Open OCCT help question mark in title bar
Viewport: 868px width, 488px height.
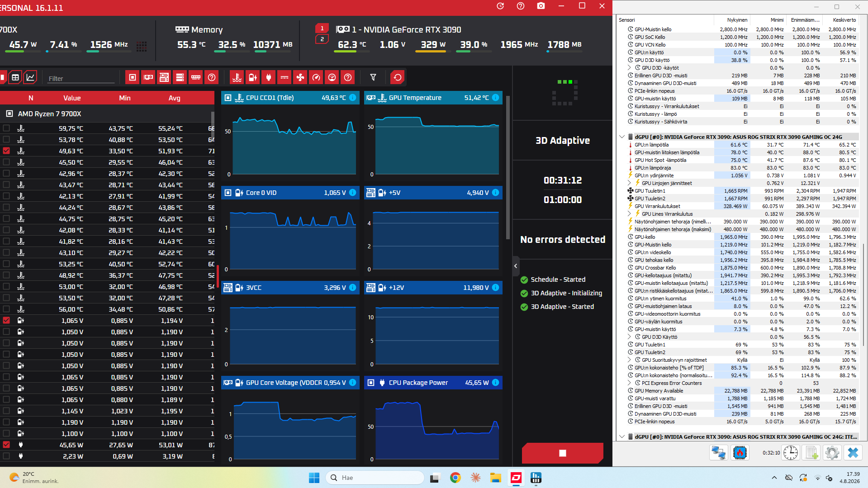521,6
